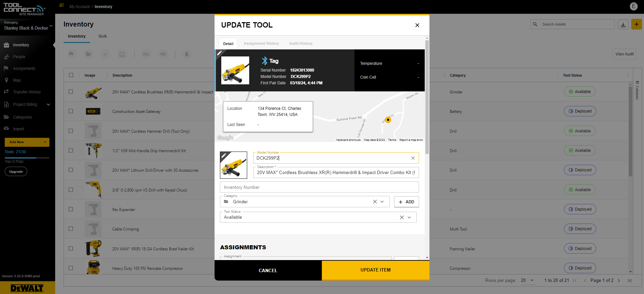644x294 pixels.
Task: Open the rows per page dropdown
Action: (528, 280)
